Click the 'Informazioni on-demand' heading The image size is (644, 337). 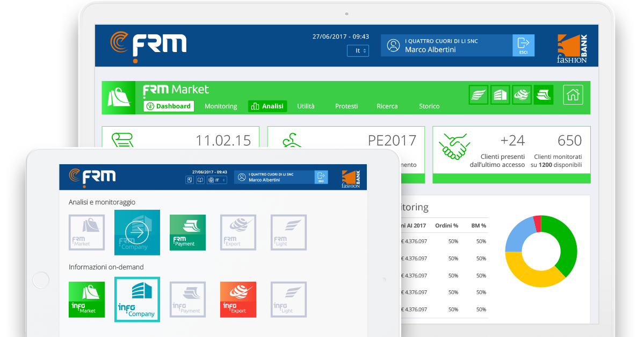pyautogui.click(x=106, y=267)
